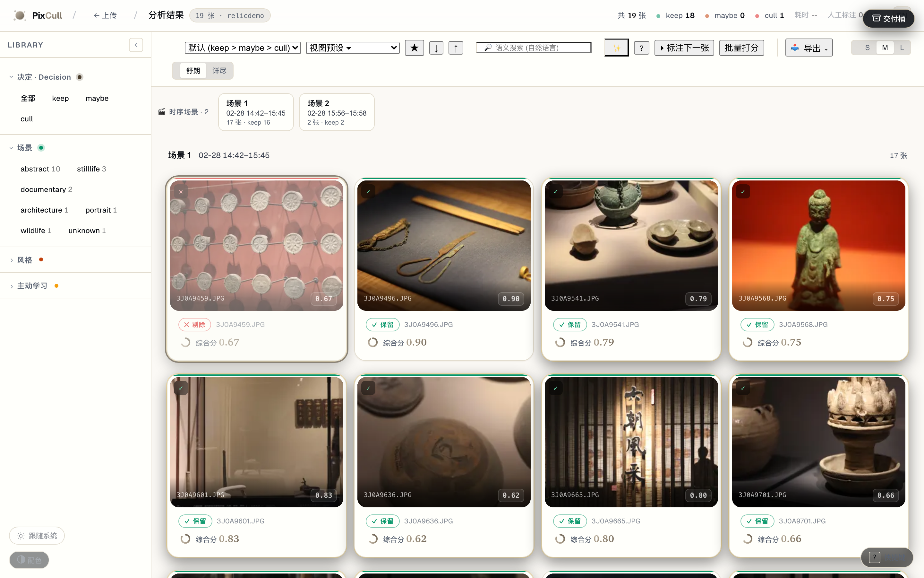Expand the 主动学习 active learning section
The height and width of the screenshot is (578, 924).
(x=34, y=285)
